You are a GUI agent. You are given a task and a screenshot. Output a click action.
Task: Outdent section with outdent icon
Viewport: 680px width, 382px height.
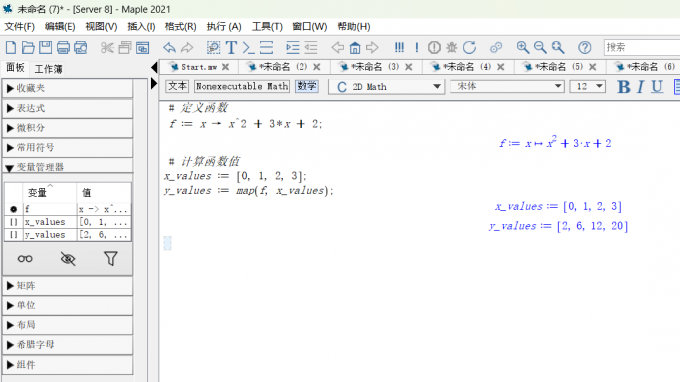(x=311, y=47)
